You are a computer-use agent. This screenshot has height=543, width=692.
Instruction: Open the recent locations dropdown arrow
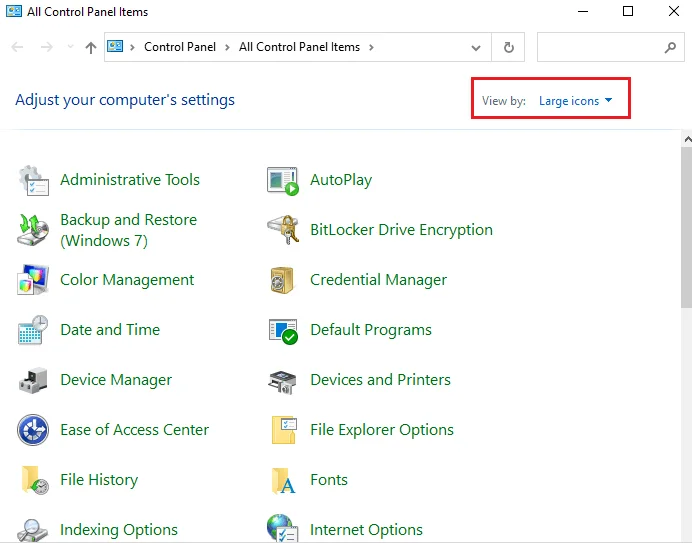point(70,46)
